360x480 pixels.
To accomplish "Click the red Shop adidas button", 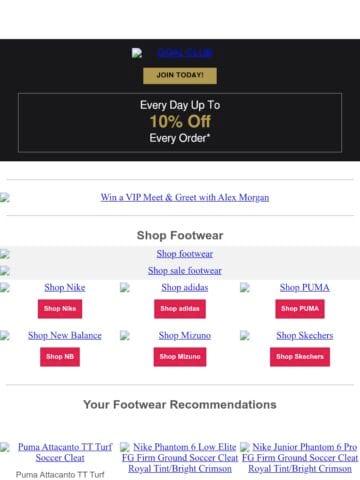I will tap(180, 309).
